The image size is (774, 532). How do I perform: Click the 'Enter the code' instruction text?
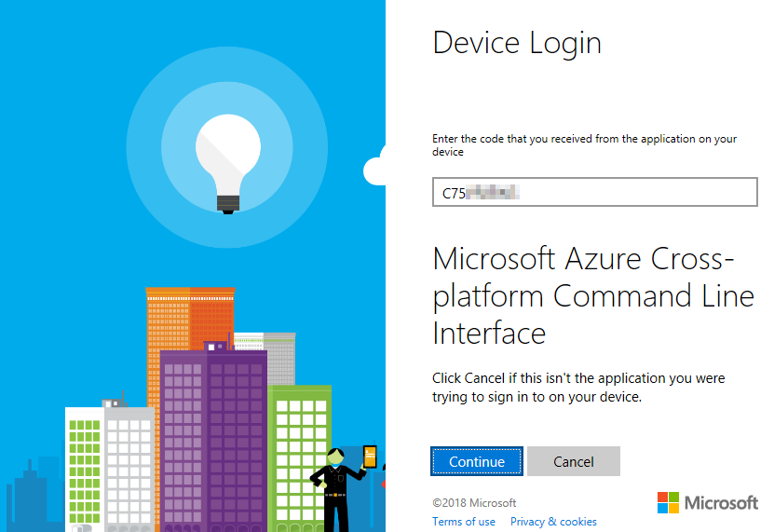[584, 144]
